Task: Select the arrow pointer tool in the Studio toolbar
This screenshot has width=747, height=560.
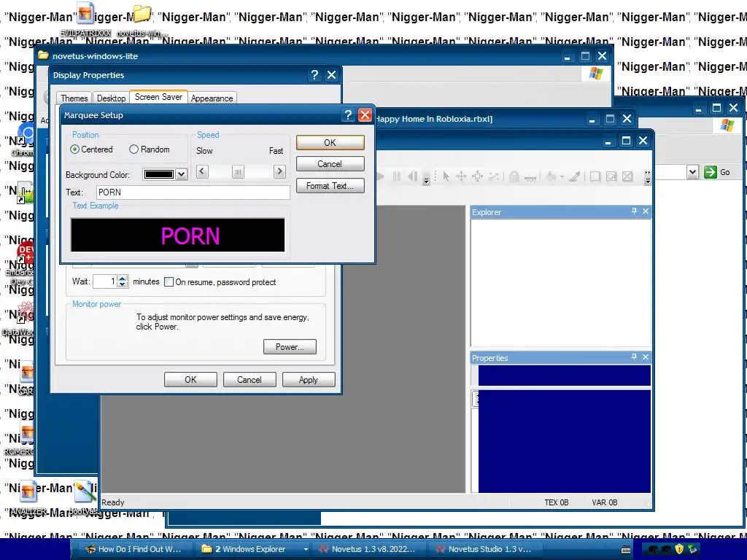Action: 446,176
